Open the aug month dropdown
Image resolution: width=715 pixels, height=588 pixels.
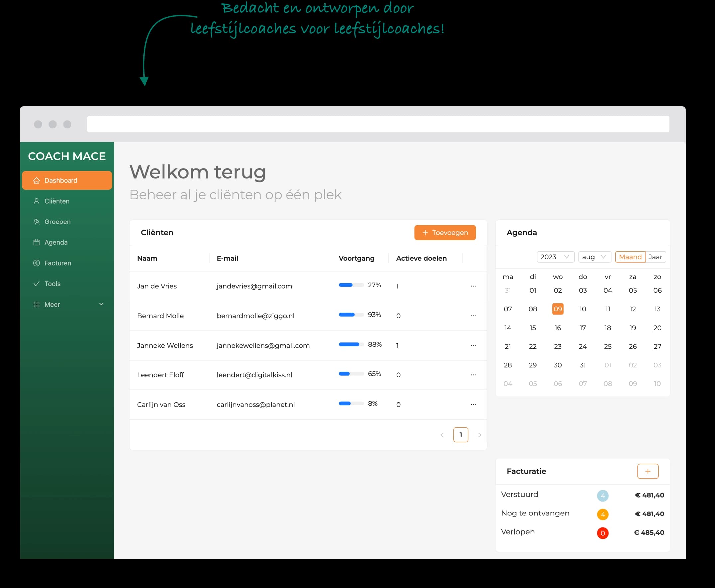click(594, 257)
